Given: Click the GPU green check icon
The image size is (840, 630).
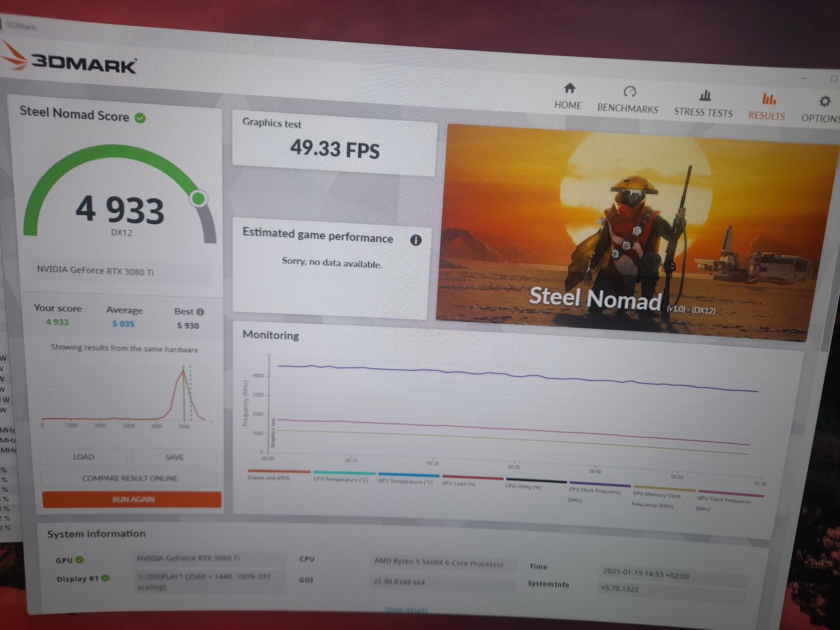Looking at the screenshot, I should point(80,560).
